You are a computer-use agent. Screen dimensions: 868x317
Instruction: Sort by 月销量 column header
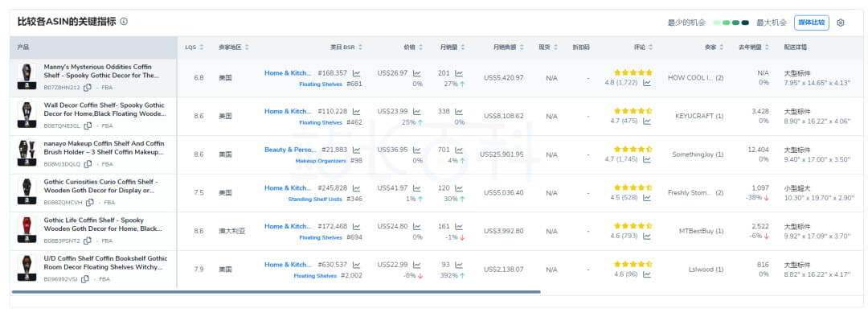[452, 47]
